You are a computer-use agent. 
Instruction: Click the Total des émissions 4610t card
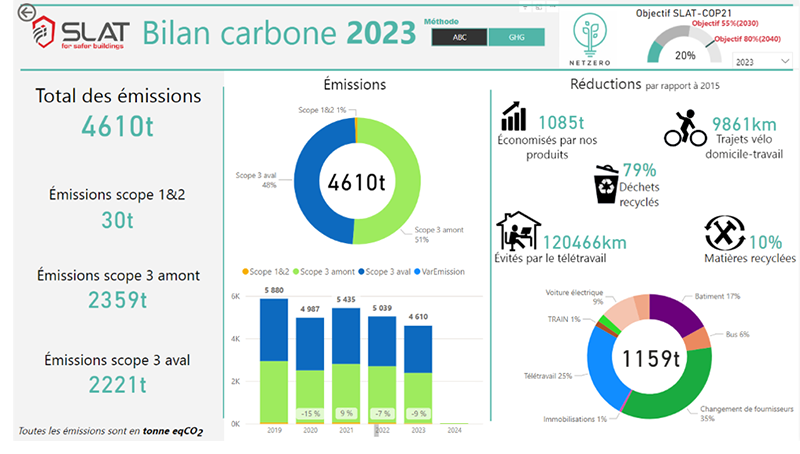tap(118, 113)
